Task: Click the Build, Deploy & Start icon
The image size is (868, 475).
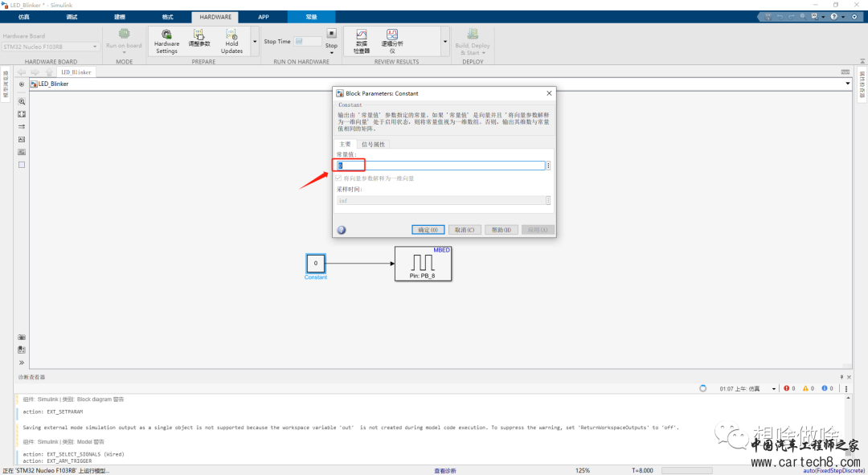Action: pyautogui.click(x=473, y=35)
